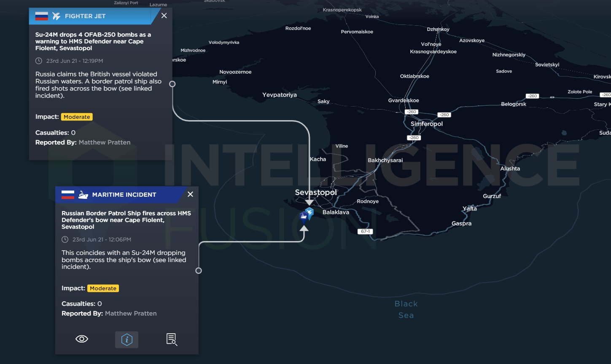This screenshot has height=364, width=611.
Task: Click the Moderate impact badge in Maritime card
Action: pos(103,288)
